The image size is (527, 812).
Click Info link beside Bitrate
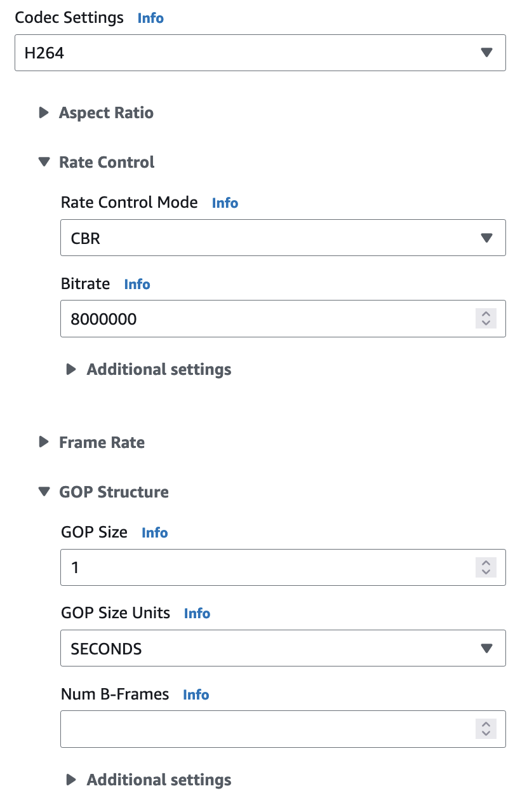pos(137,284)
